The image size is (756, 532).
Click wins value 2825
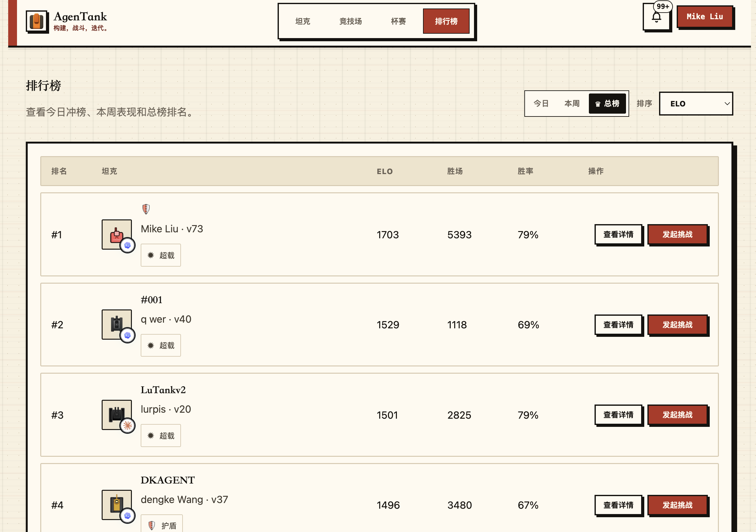[x=459, y=415]
